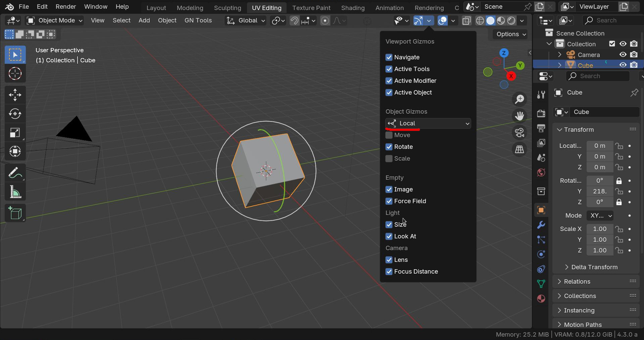Select the Measure tool
This screenshot has width=644, height=340.
pos(15,192)
